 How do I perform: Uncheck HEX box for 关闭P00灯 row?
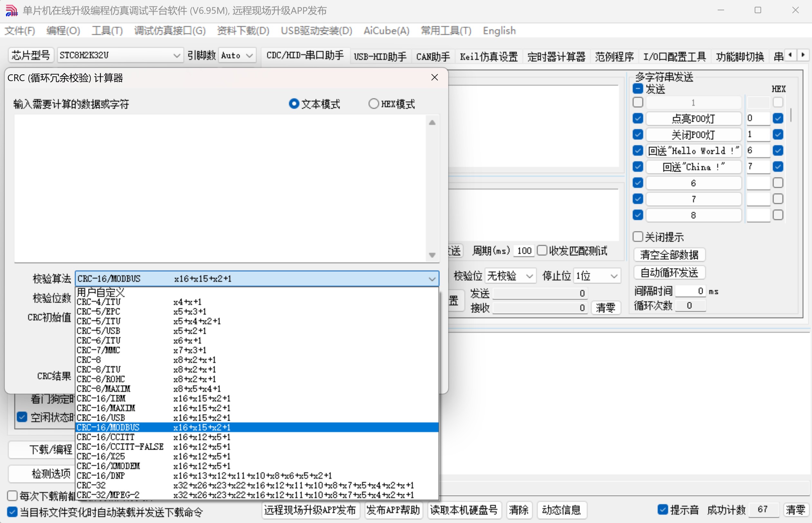coord(778,135)
